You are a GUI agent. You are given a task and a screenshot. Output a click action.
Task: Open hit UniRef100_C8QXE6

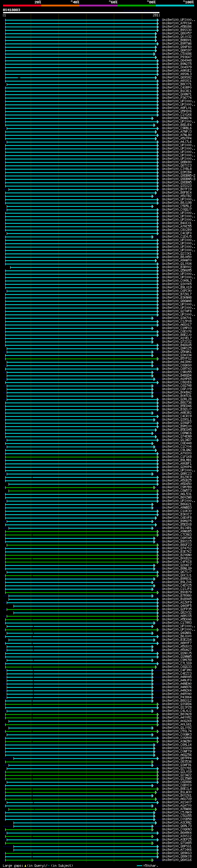[x=177, y=382]
